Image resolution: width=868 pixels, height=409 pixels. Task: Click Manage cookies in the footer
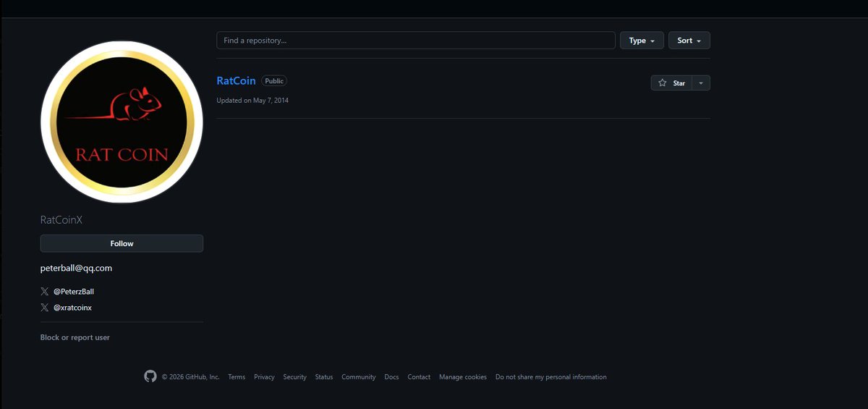point(463,377)
